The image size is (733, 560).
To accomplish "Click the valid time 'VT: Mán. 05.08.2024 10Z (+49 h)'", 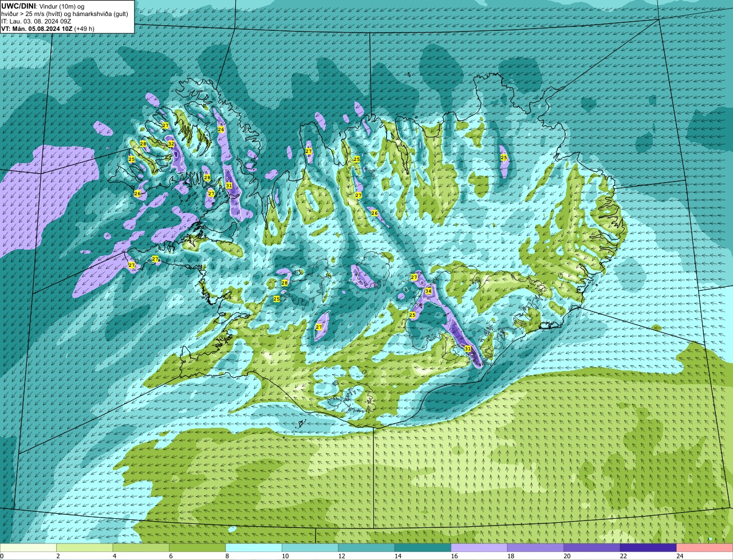I will click(48, 29).
